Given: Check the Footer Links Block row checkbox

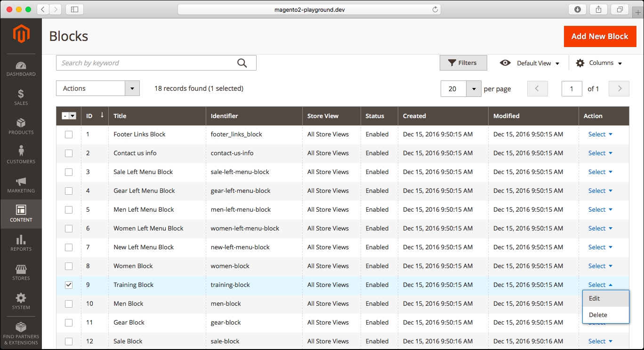Looking at the screenshot, I should (x=69, y=135).
